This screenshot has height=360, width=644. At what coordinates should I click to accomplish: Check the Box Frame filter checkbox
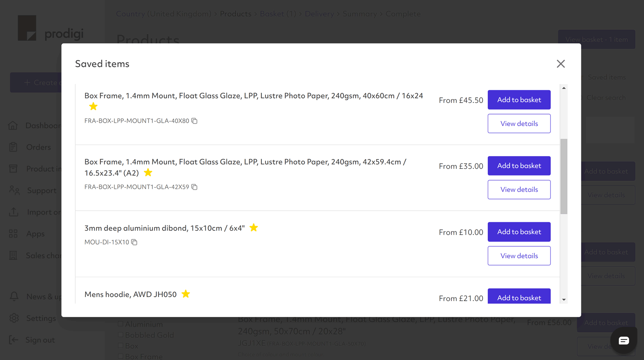[x=120, y=356]
